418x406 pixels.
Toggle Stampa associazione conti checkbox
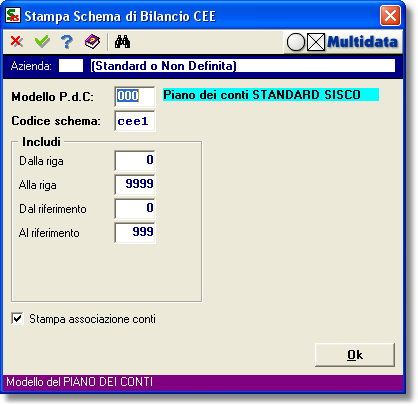17,318
